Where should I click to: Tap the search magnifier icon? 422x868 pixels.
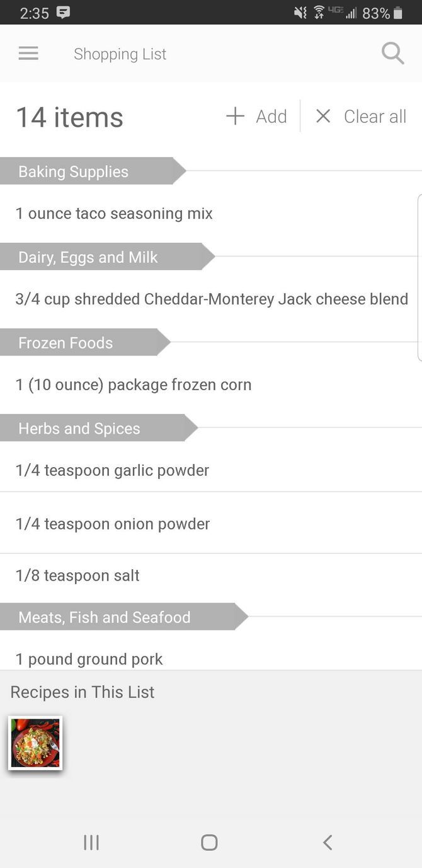tap(392, 54)
